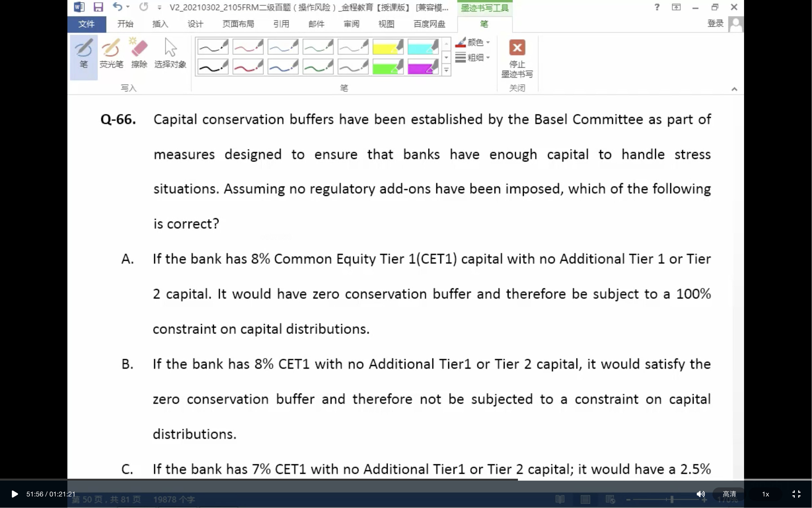
Task: Pick the thin blue pen style
Action: click(283, 47)
